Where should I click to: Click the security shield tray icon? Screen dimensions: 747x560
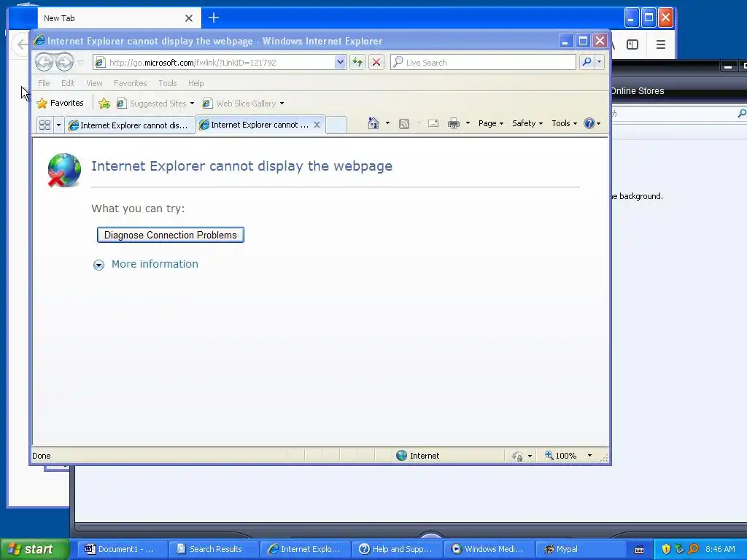point(666,549)
